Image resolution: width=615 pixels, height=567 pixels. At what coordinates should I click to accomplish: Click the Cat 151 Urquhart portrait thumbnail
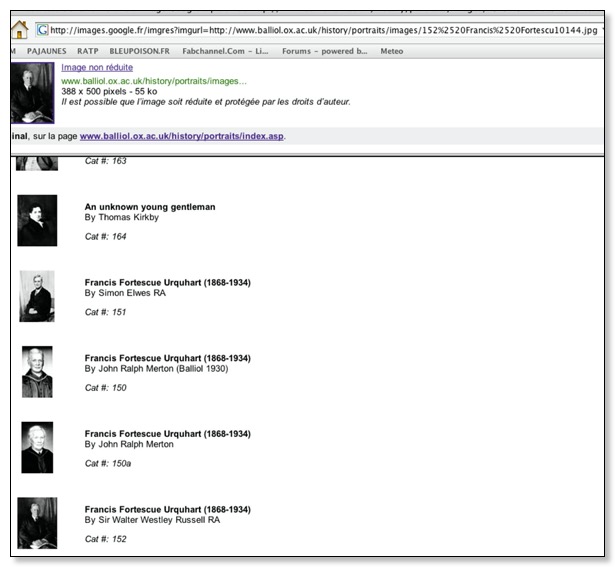pyautogui.click(x=37, y=296)
